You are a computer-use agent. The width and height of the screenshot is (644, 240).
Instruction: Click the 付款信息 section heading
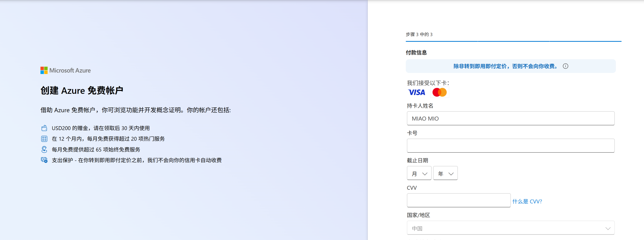pyautogui.click(x=416, y=52)
